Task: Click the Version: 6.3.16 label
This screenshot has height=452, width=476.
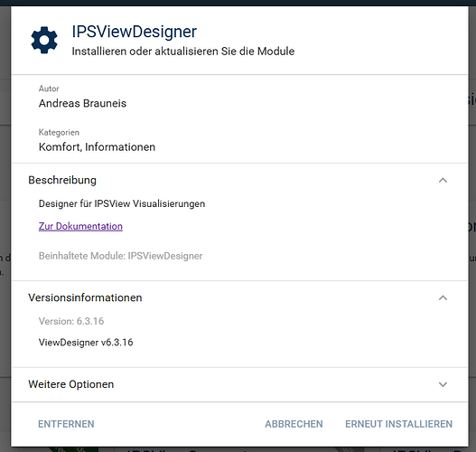Action: click(71, 321)
